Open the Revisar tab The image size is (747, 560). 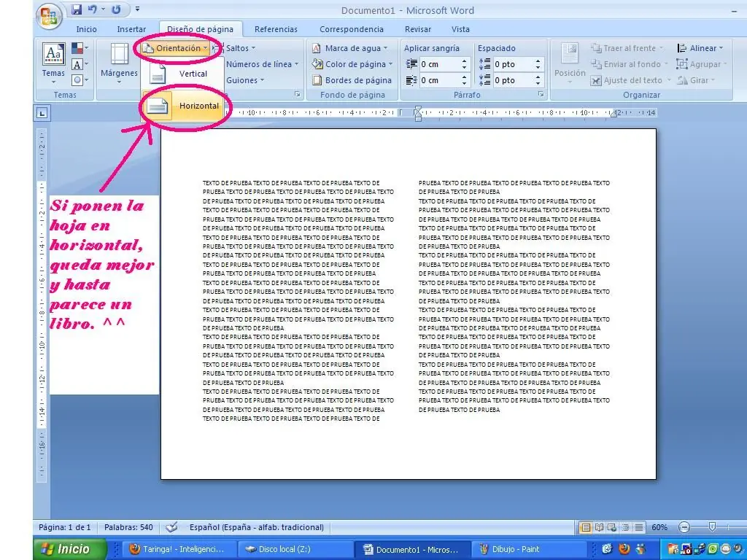[x=418, y=29]
